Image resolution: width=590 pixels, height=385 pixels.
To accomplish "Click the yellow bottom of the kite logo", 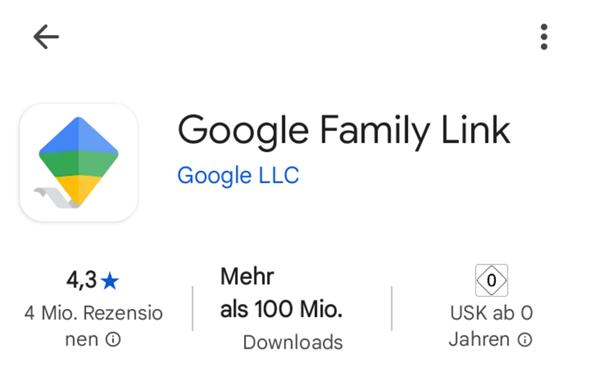I will click(79, 189).
